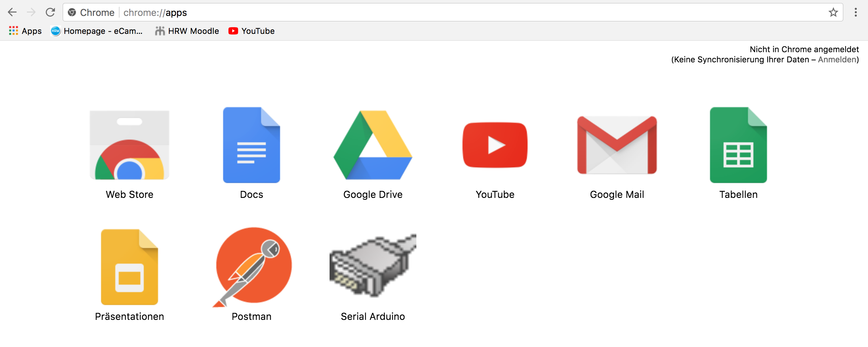Click the Chrome site info icon
This screenshot has width=868, height=347.
tap(72, 13)
